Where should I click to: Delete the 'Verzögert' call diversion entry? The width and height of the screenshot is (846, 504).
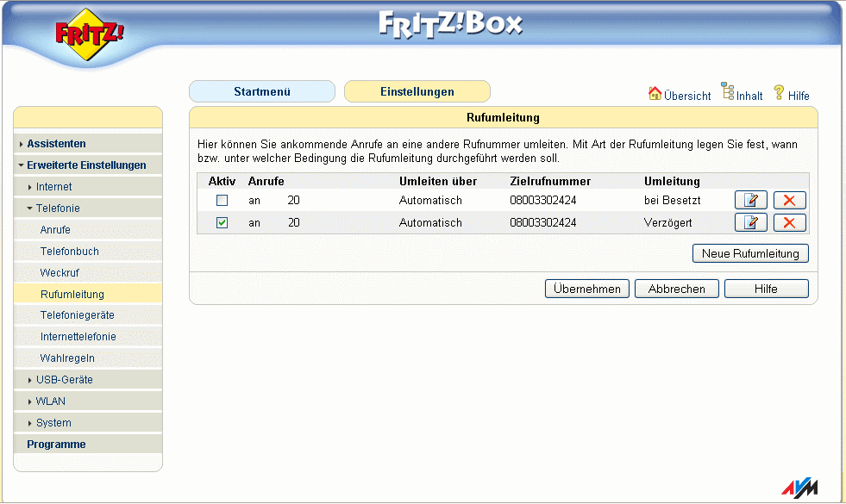(789, 222)
